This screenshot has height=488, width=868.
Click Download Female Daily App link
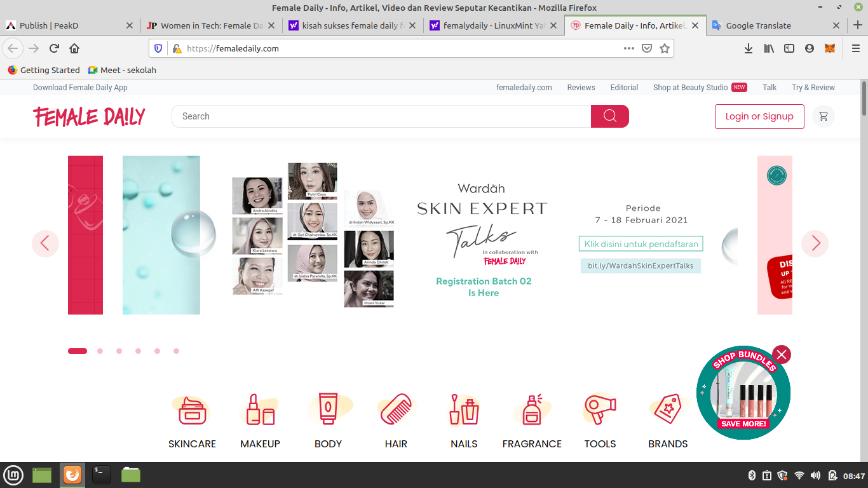(80, 88)
